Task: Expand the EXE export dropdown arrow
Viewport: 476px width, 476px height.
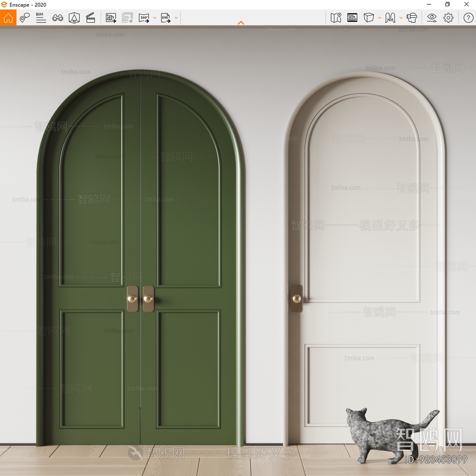Action: point(176,18)
